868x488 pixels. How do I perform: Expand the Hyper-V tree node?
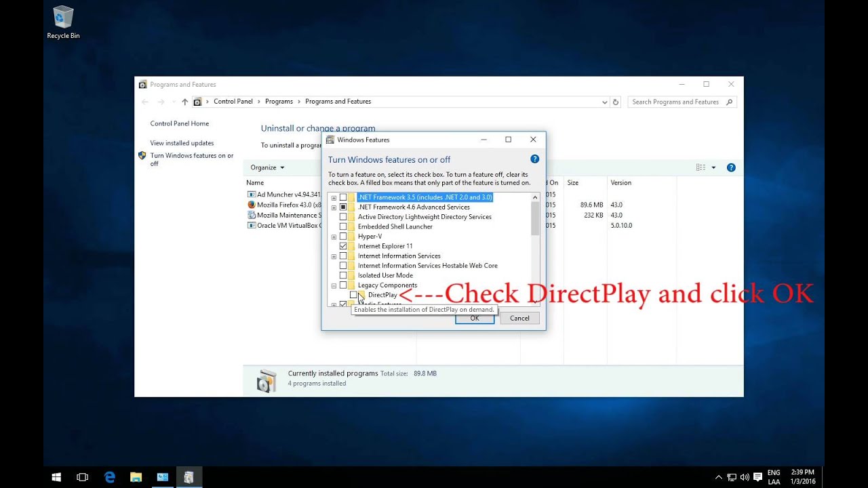[334, 237]
